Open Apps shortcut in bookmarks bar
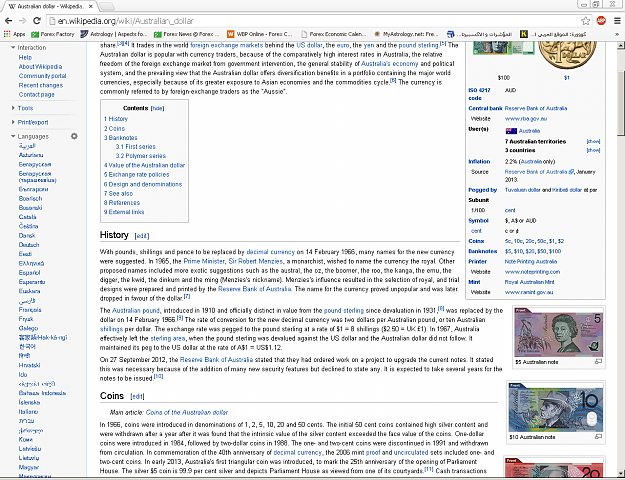Viewport: 625px width, 480px height. (14, 34)
